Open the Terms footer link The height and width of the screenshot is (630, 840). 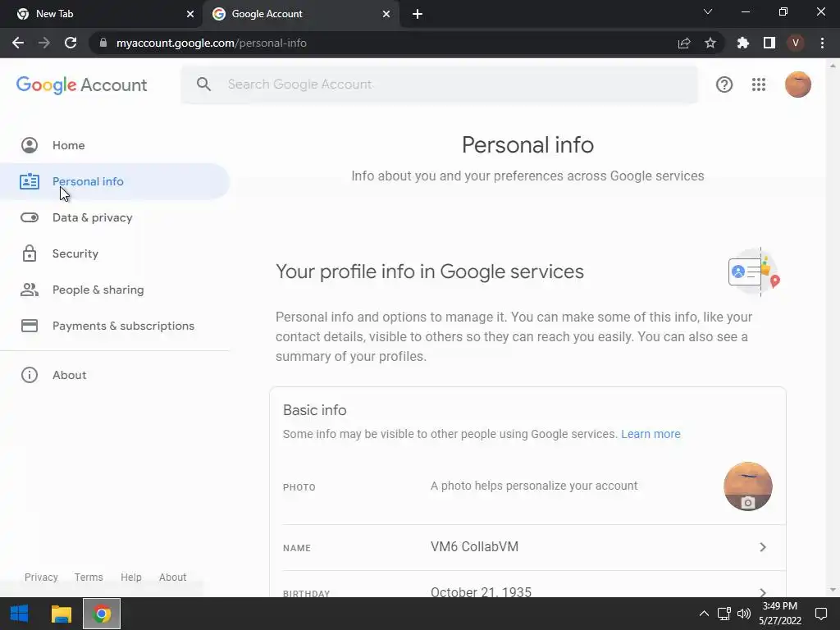[x=89, y=577]
